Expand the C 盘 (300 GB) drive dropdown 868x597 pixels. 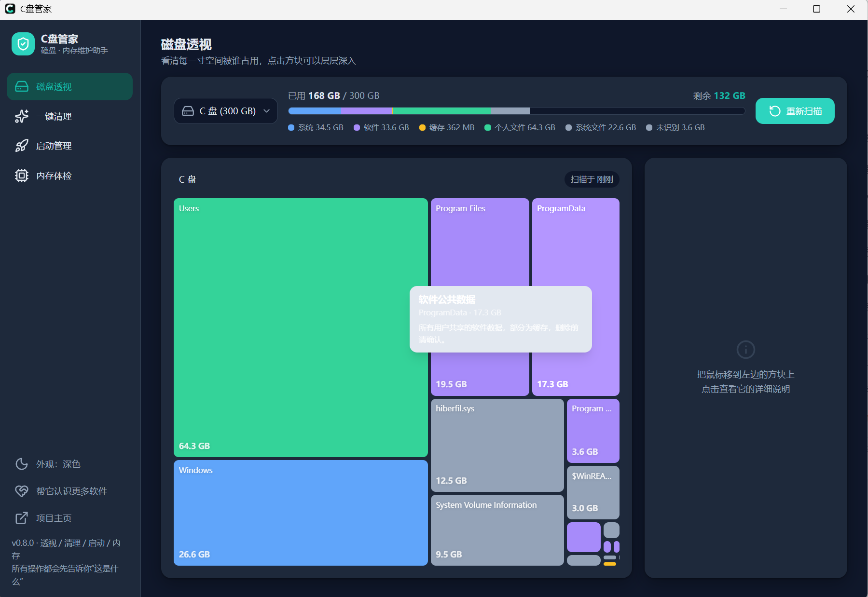[x=226, y=111]
